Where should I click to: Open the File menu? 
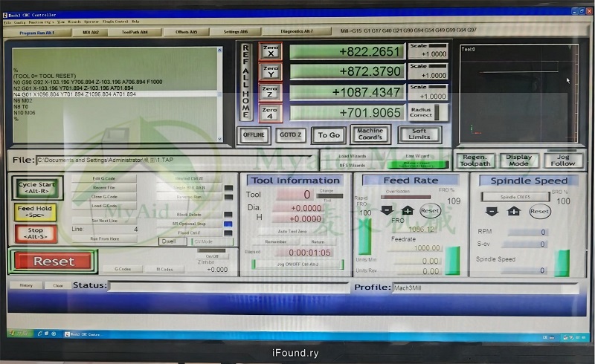[x=7, y=22]
